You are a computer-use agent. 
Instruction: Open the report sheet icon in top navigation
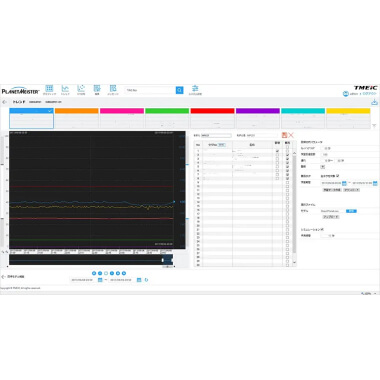97,89
